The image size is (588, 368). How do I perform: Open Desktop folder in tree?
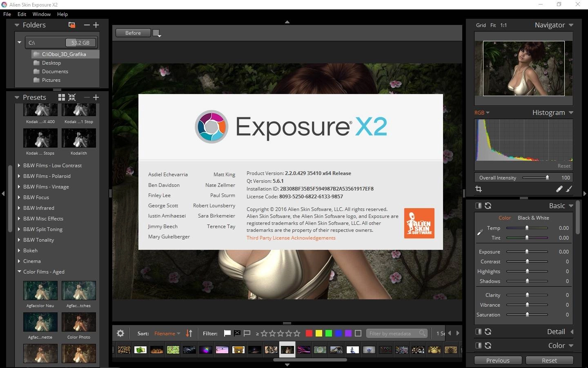click(x=51, y=63)
